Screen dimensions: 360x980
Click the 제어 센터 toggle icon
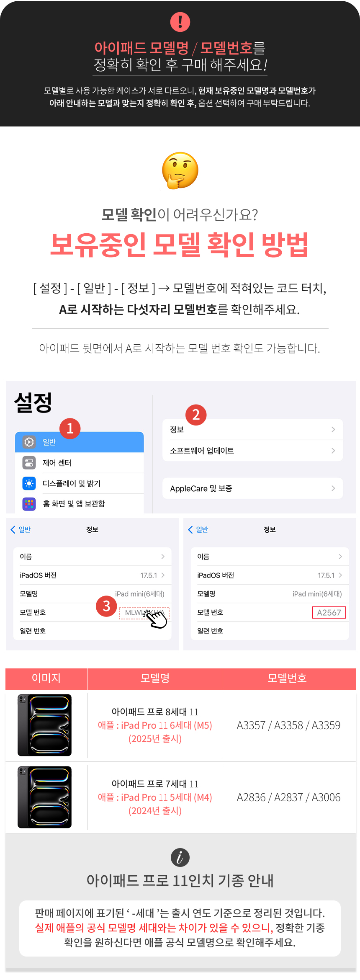(29, 463)
